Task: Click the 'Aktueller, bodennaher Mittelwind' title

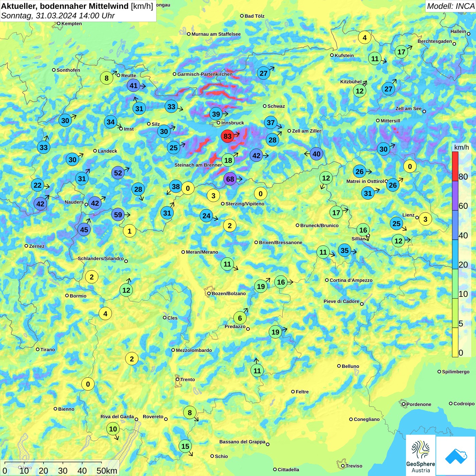Action: (x=65, y=6)
